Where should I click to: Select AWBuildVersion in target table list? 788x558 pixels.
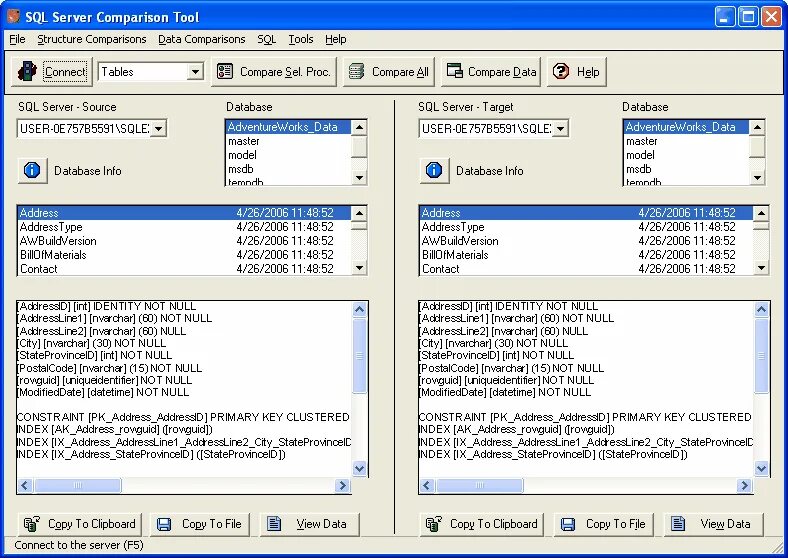point(586,241)
